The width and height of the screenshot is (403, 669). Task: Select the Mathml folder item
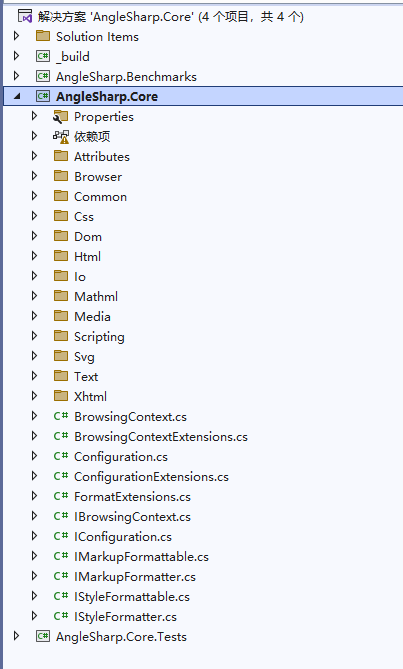click(x=96, y=297)
